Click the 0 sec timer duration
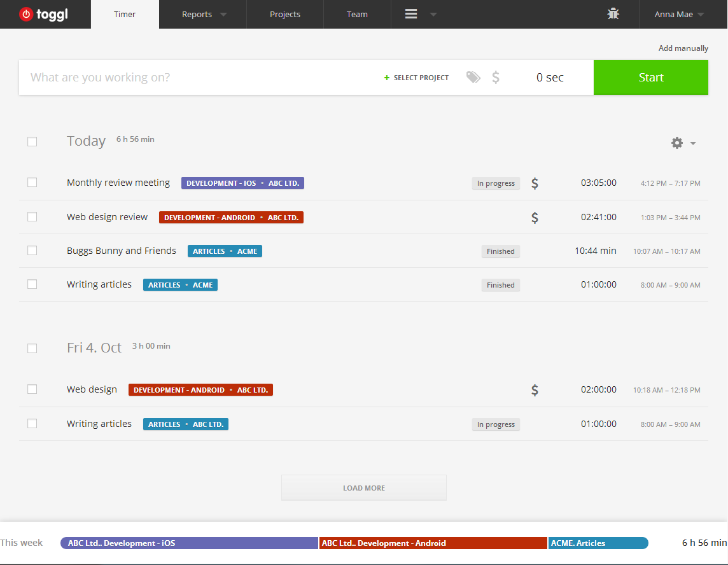Image resolution: width=728 pixels, height=565 pixels. point(550,78)
